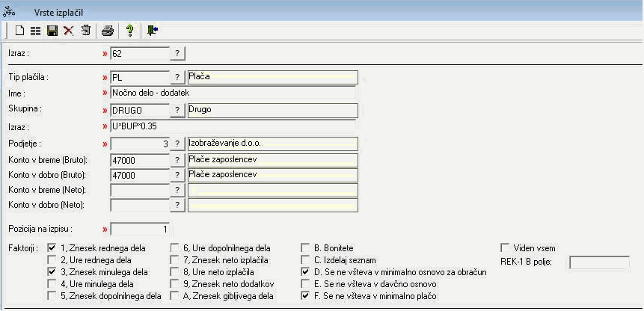Check '5, Znesek dopolnilnega dela'
This screenshot has width=644, height=311.
[52, 295]
